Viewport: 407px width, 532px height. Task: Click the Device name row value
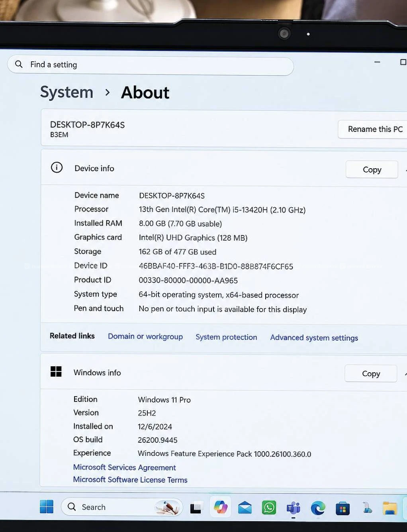tap(172, 196)
